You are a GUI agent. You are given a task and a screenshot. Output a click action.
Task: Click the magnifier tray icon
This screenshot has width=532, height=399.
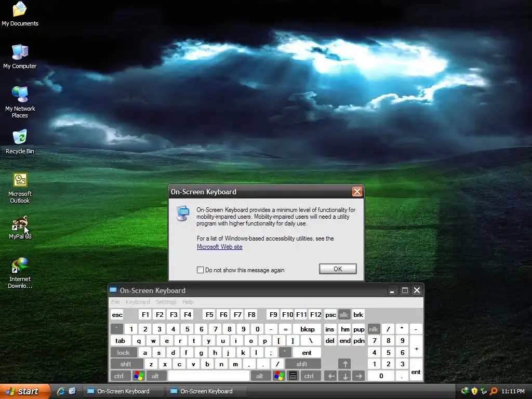[494, 391]
